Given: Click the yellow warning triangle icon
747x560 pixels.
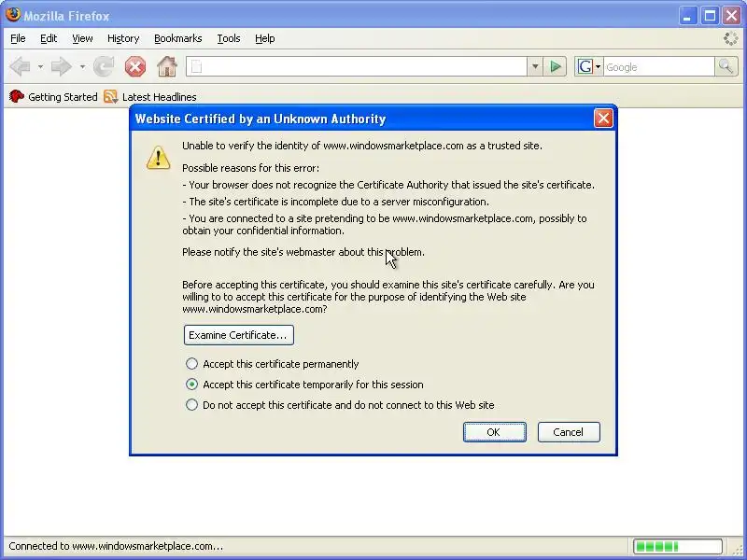Looking at the screenshot, I should [x=158, y=158].
